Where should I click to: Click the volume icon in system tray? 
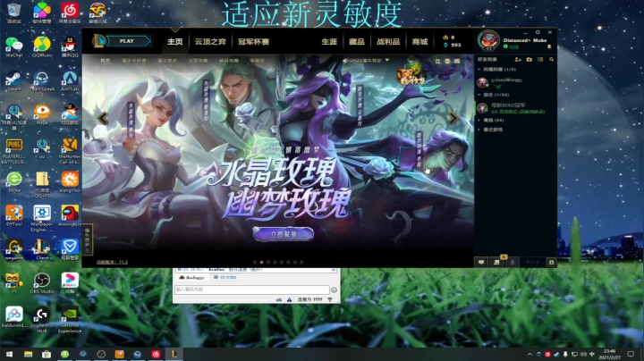pos(583,354)
